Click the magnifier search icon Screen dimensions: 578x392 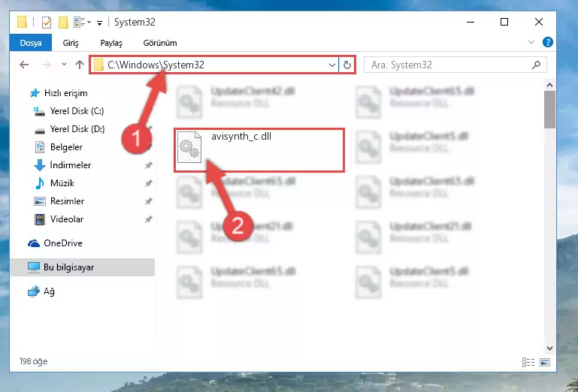(x=537, y=65)
